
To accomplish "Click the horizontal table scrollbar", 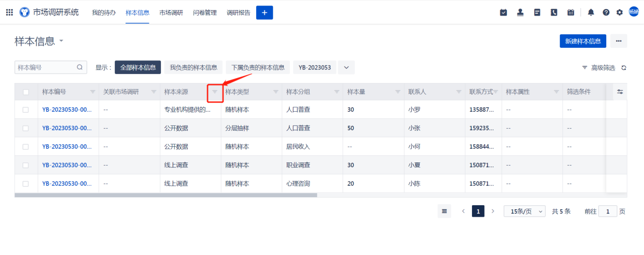I will click(x=166, y=195).
